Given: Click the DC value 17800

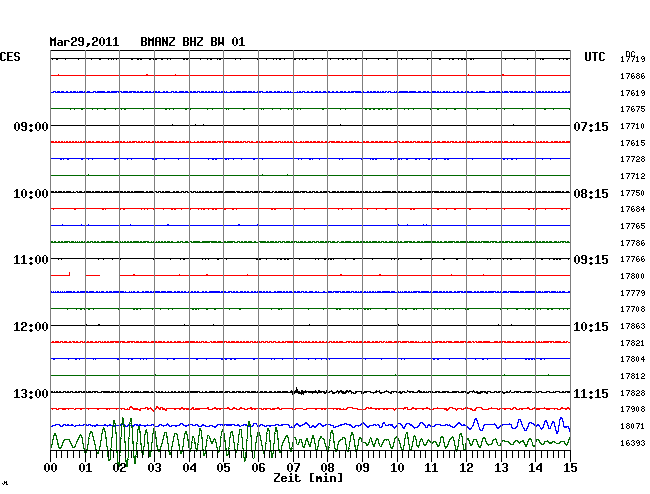Looking at the screenshot, I should pos(633,276).
